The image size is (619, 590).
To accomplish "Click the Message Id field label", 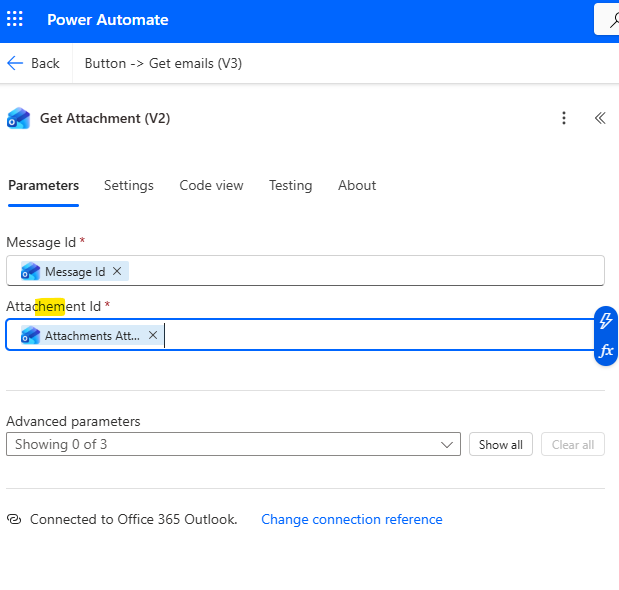I will point(41,242).
